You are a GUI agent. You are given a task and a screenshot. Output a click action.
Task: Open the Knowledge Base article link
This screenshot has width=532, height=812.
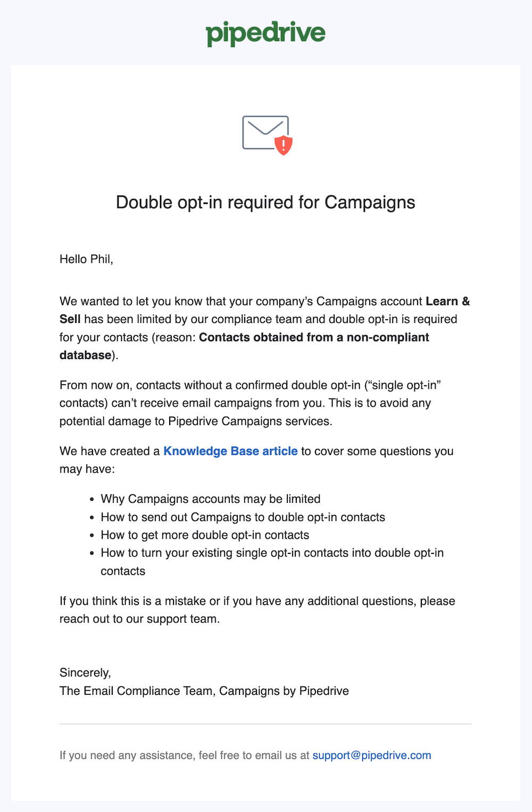click(x=230, y=451)
